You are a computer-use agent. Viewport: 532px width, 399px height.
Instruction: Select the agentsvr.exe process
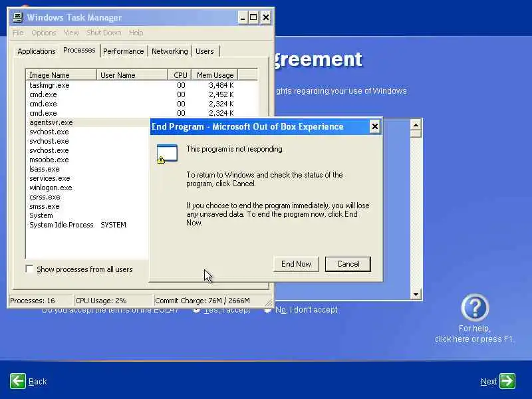[88, 122]
